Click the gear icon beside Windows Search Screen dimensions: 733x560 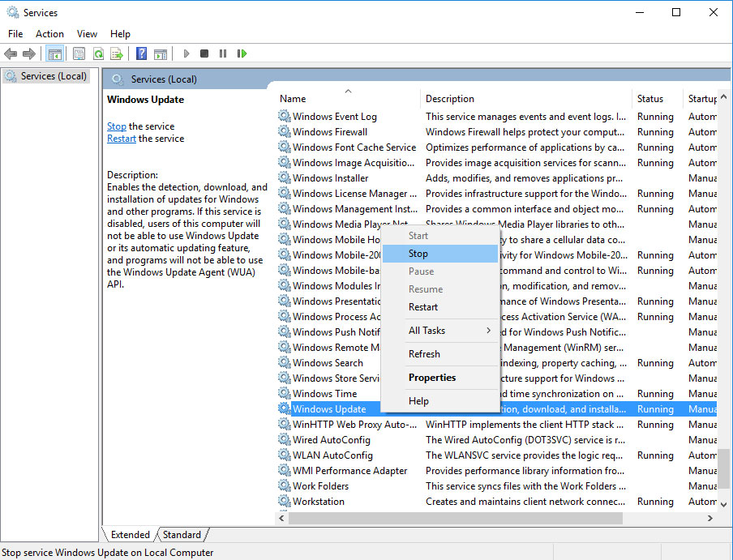285,362
